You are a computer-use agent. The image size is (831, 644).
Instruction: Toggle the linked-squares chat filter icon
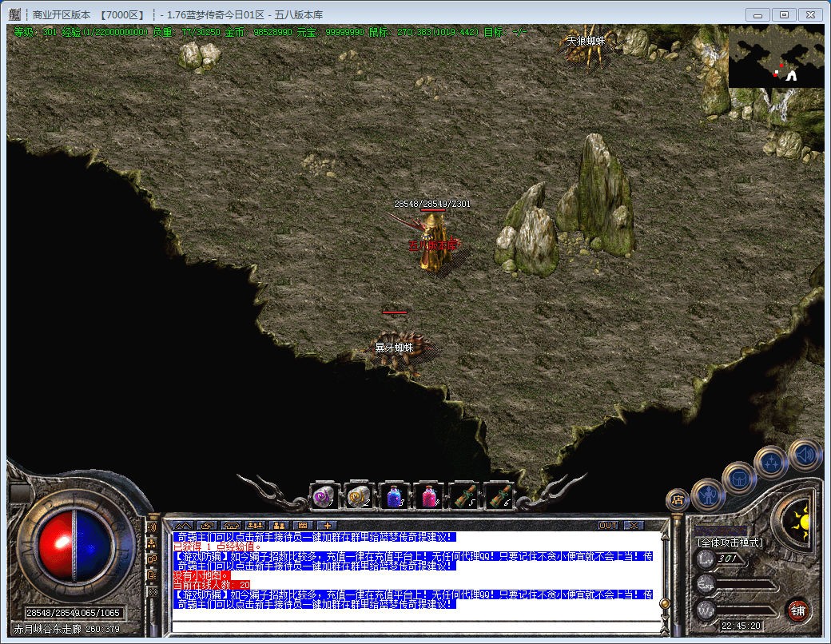(x=152, y=559)
